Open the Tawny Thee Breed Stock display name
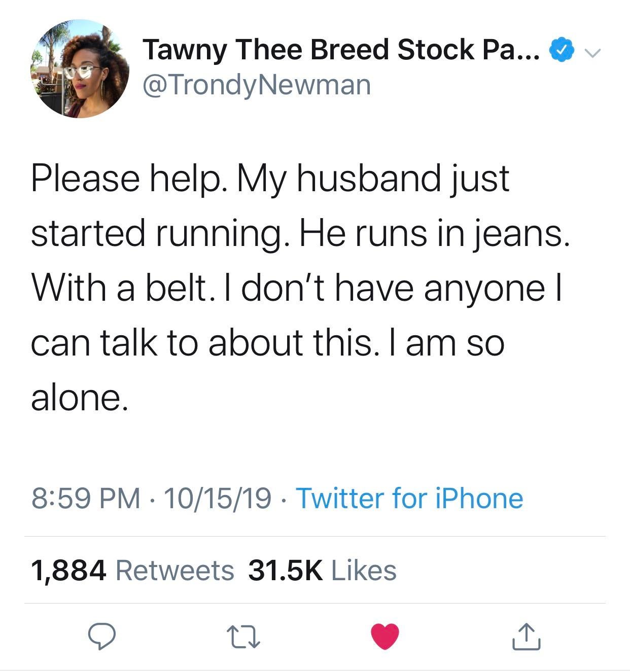Viewport: 630px width, 672px height. pyautogui.click(x=330, y=50)
